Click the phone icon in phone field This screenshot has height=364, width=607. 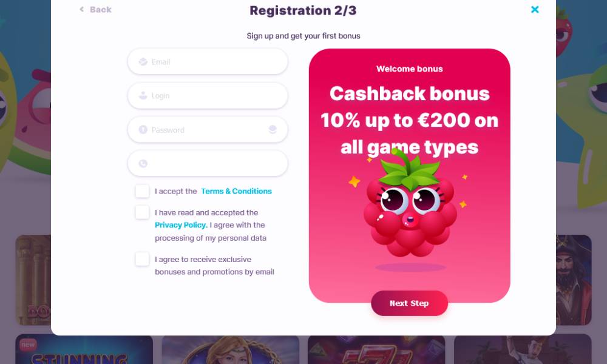143,164
